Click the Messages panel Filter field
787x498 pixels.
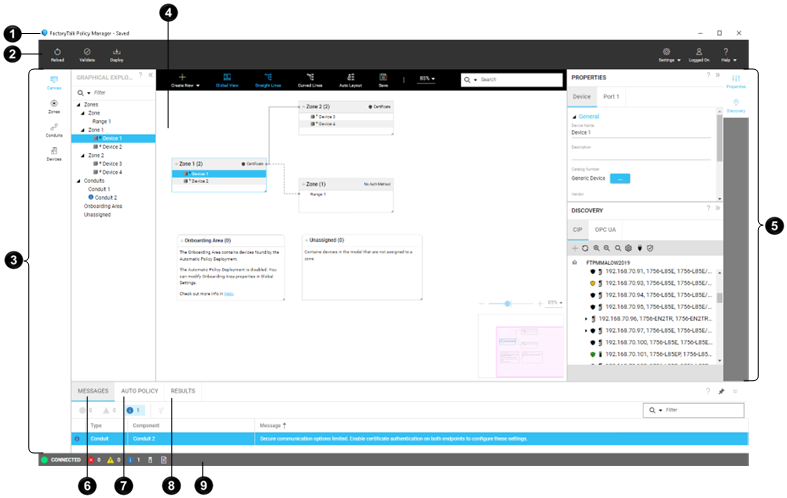pos(693,410)
